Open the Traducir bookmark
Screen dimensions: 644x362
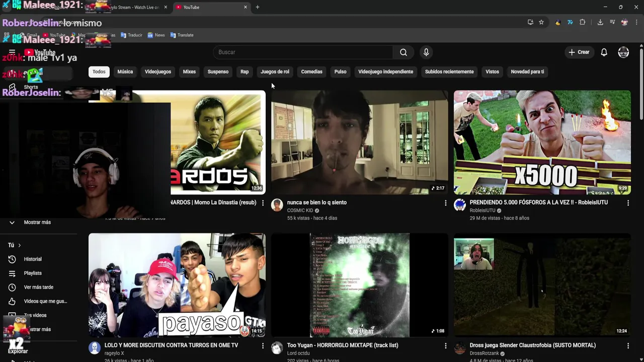coord(131,35)
